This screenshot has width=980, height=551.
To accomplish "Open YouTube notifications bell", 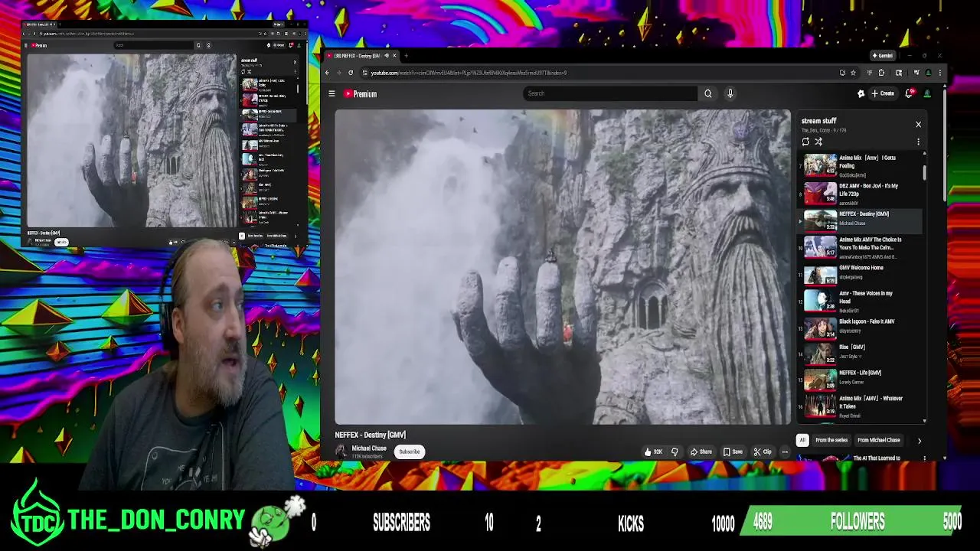I will [x=909, y=93].
